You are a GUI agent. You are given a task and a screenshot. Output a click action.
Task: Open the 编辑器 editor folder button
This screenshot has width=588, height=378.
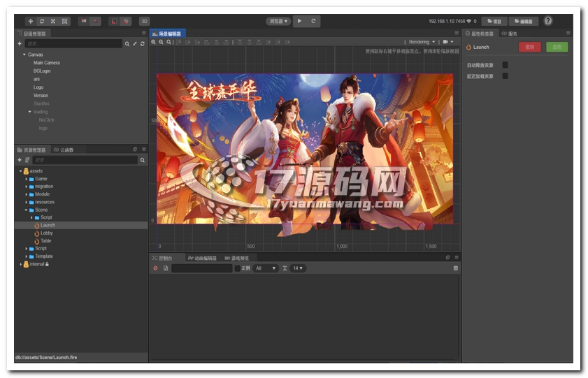(x=523, y=22)
